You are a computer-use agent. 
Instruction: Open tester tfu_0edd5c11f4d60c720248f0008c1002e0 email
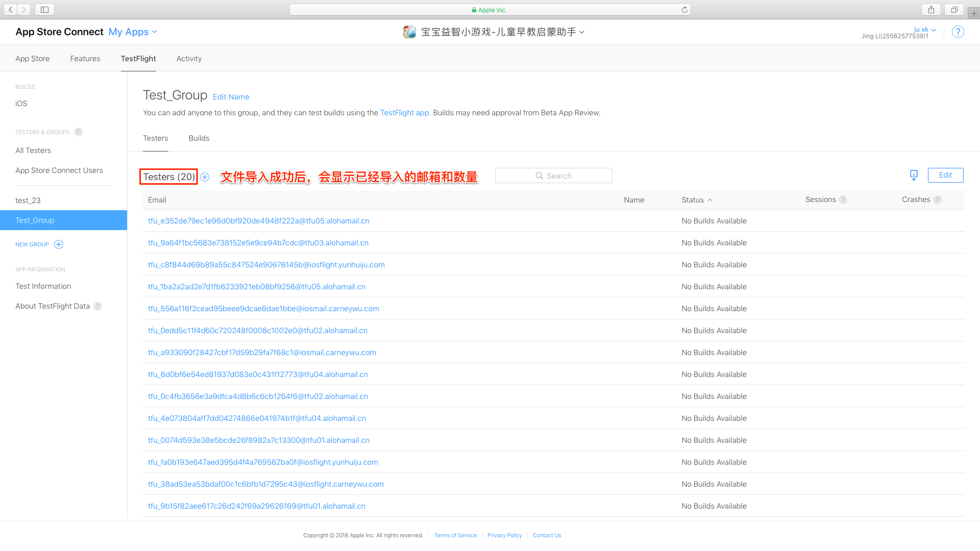pos(258,331)
